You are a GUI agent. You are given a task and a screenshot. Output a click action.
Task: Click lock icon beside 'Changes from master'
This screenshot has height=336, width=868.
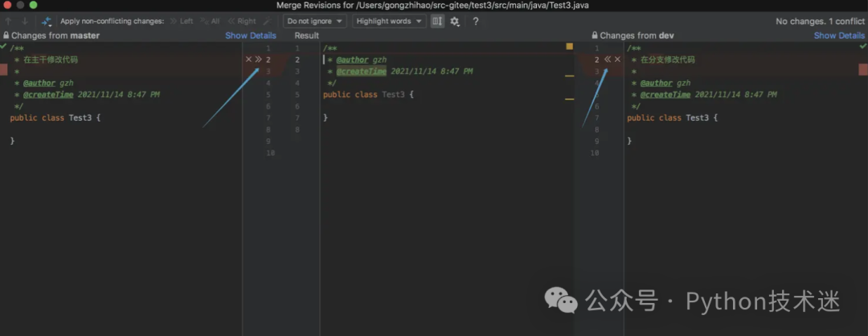6,35
